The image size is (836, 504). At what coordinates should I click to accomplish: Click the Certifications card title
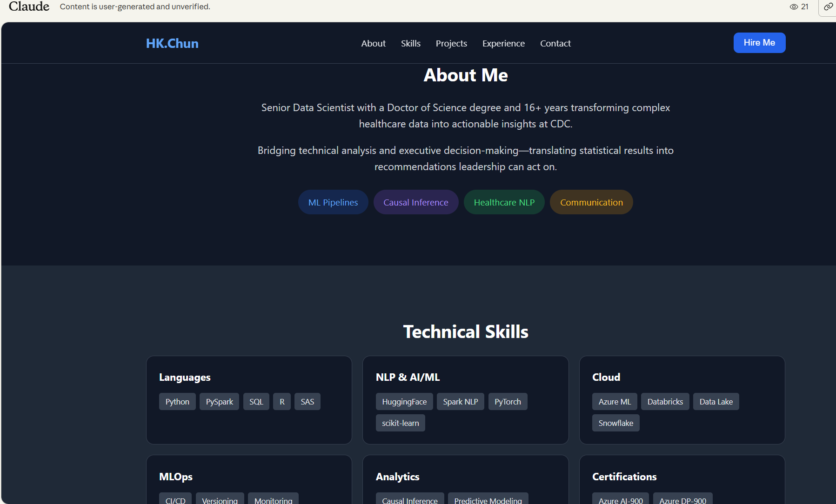[624, 477]
